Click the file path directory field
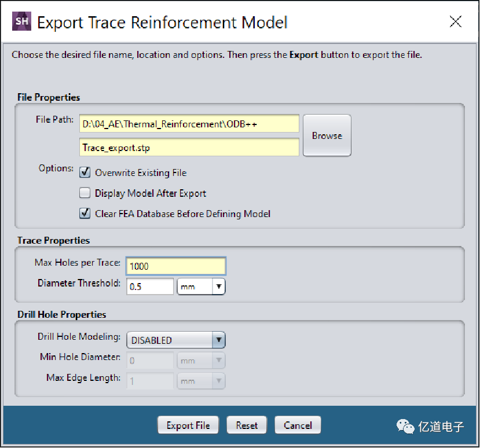Viewport: 480px width, 448px height. point(189,123)
